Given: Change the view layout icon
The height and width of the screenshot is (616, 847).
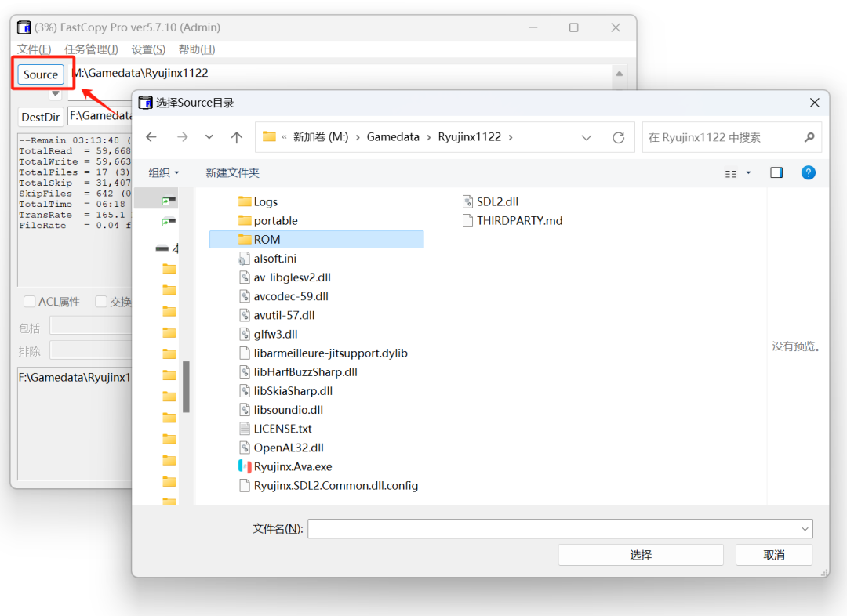Looking at the screenshot, I should 731,172.
